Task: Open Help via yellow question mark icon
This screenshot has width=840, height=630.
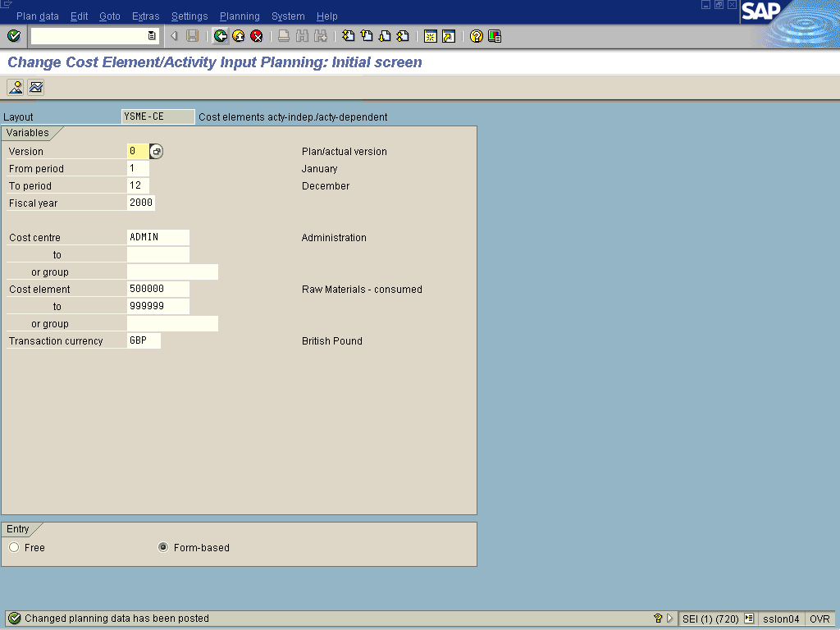Action: pyautogui.click(x=476, y=36)
